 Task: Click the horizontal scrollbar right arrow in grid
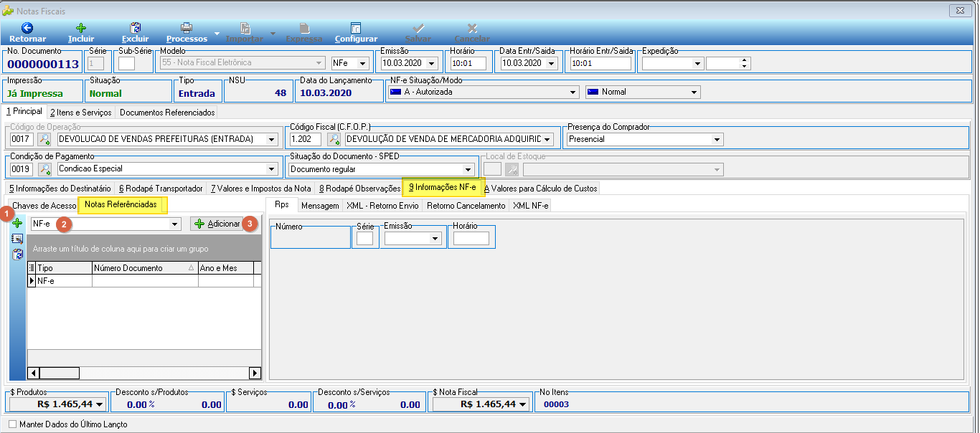click(255, 373)
